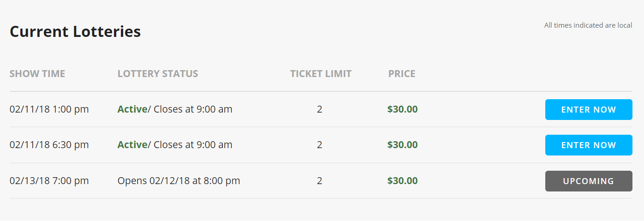The height and width of the screenshot is (221, 644).
Task: Click the Active status of the 6:30 pm lottery
Action: (132, 145)
